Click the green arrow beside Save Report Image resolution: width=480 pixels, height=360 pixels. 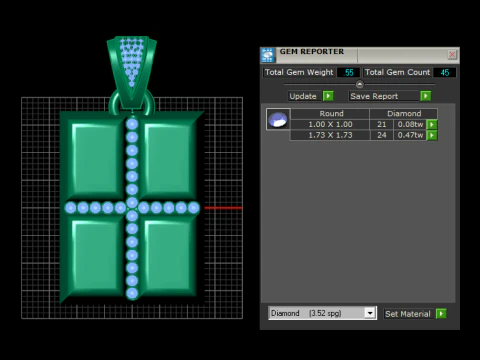pos(426,96)
